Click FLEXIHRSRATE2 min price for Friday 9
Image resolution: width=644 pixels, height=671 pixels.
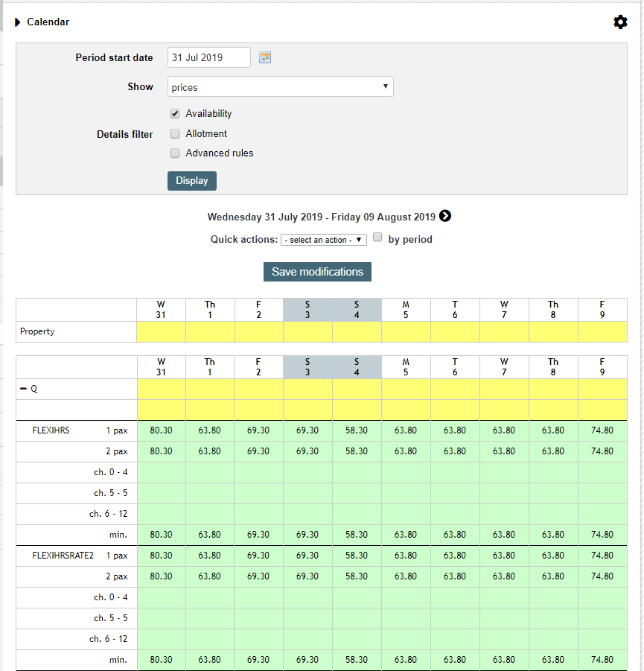(x=602, y=660)
